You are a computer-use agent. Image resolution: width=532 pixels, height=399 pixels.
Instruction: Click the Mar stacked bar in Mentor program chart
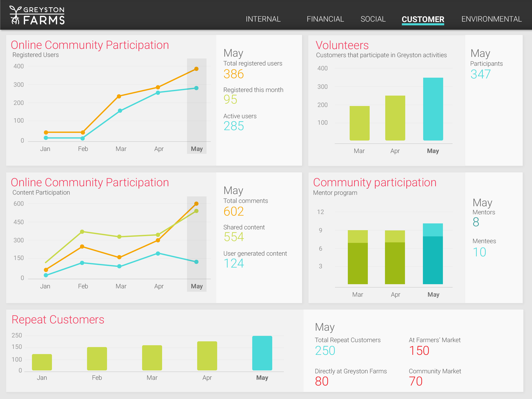(x=358, y=257)
